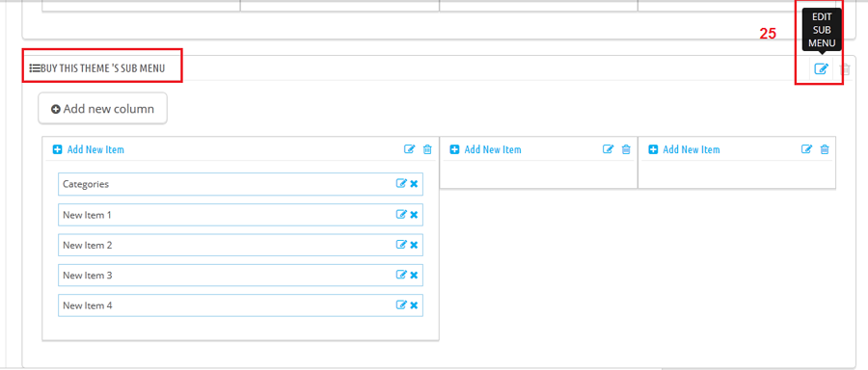Add New Item in second column
The image size is (868, 370).
pos(485,149)
